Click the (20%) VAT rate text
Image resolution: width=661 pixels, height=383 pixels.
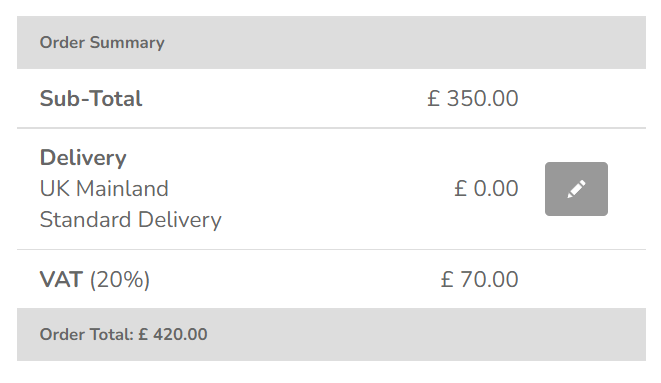tap(120, 280)
